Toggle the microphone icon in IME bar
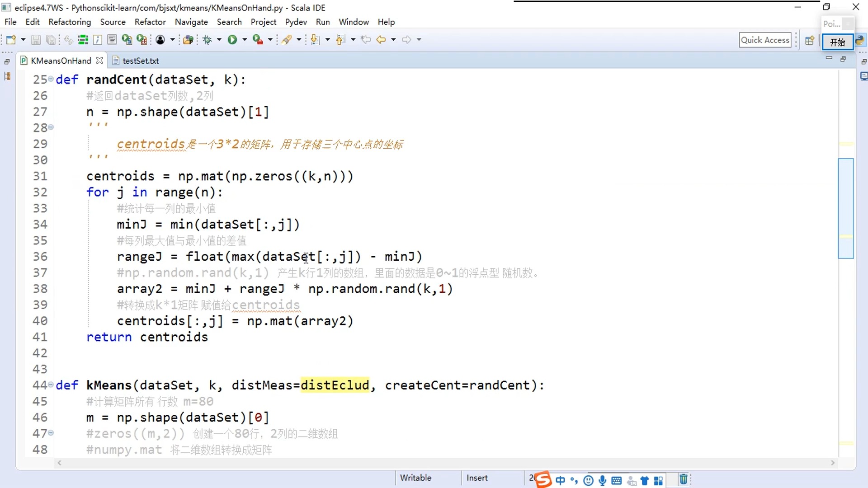868x488 pixels. point(602,480)
